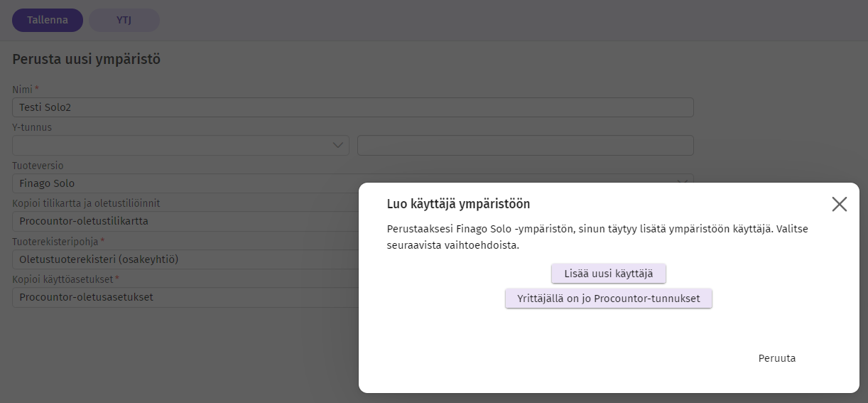Open Kopioi tilikartta ja oletustiliöinnit dropdown
Image resolution: width=868 pixels, height=403 pixels.
[x=185, y=221]
